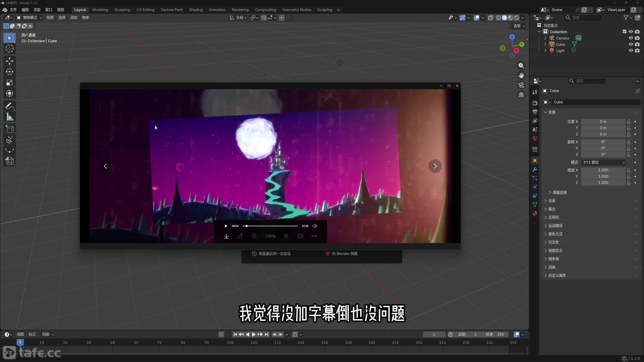The height and width of the screenshot is (362, 644).
Task: Open the Tool properties tab
Action: point(535,92)
